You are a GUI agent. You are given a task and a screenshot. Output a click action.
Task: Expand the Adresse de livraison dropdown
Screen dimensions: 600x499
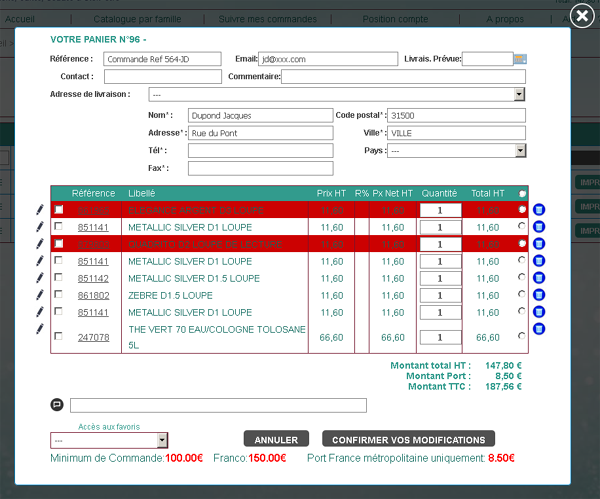519,94
